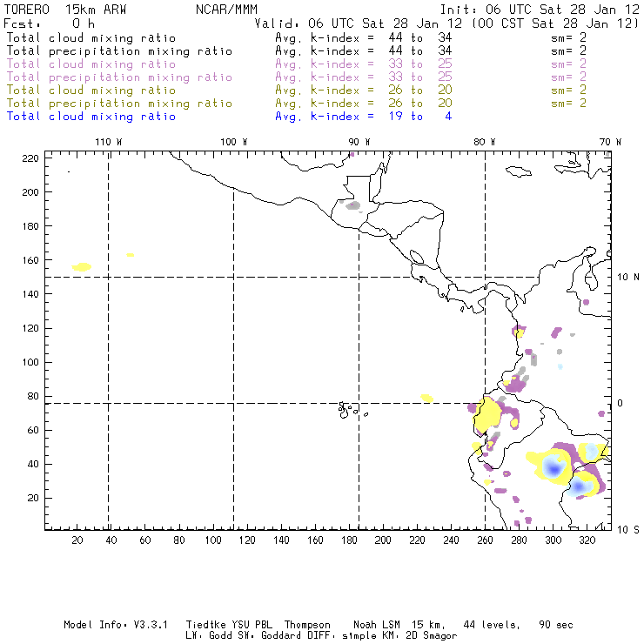
Task: Click the "120" label on horizontal axis
Action: pos(247,540)
